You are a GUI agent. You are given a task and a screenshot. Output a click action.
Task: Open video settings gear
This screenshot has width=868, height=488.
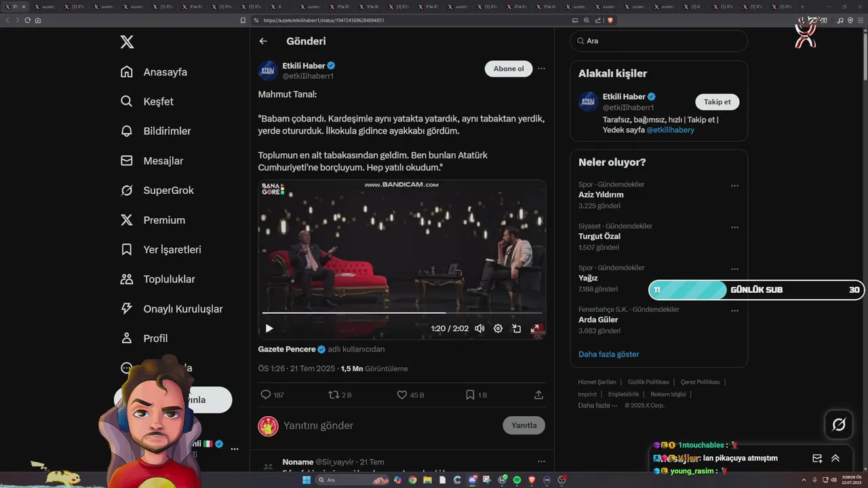click(x=498, y=329)
